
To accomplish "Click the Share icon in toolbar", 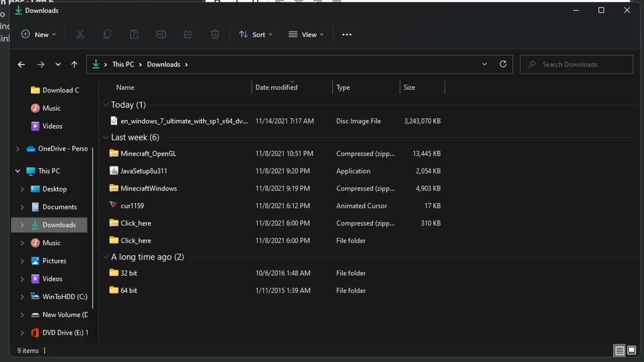I will click(188, 35).
